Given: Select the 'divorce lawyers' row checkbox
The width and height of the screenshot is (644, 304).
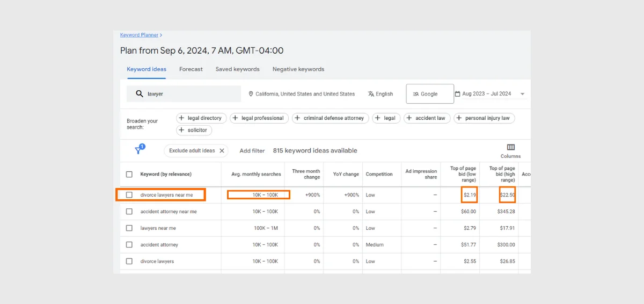Looking at the screenshot, I should click(x=129, y=262).
